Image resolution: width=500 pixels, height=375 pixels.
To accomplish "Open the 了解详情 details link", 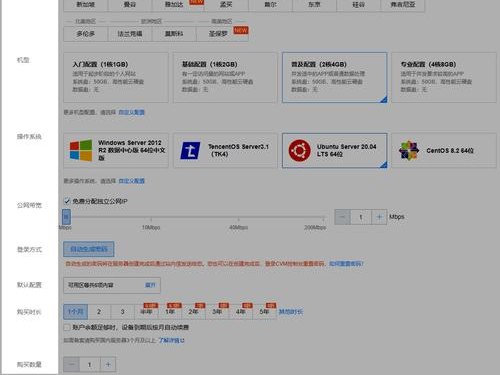I will point(172,340).
